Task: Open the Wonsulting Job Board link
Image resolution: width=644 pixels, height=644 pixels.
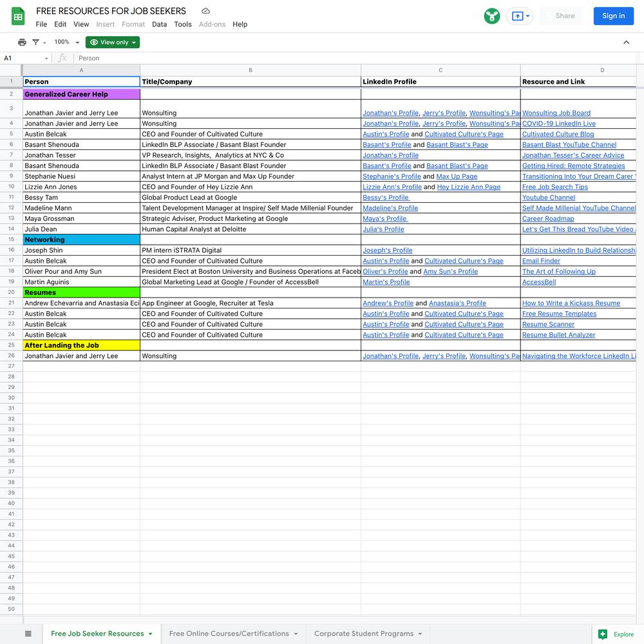Action: click(x=556, y=113)
